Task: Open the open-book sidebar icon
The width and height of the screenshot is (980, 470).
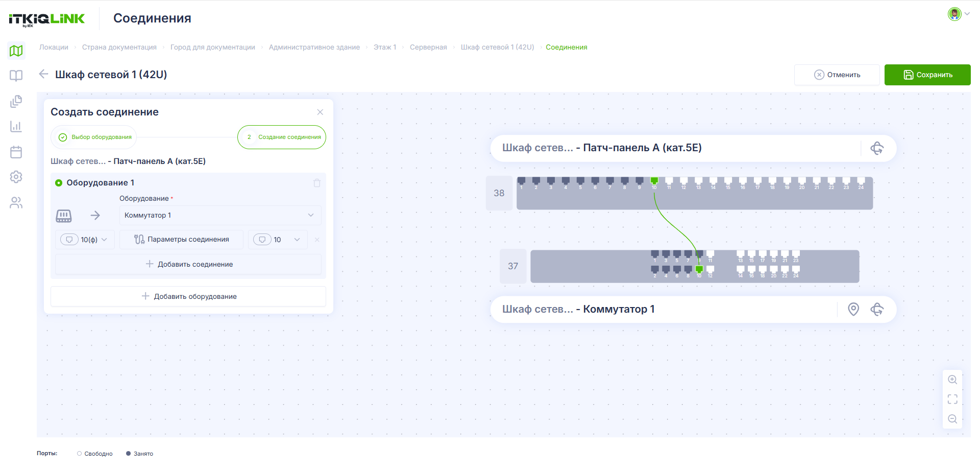Action: coord(16,76)
